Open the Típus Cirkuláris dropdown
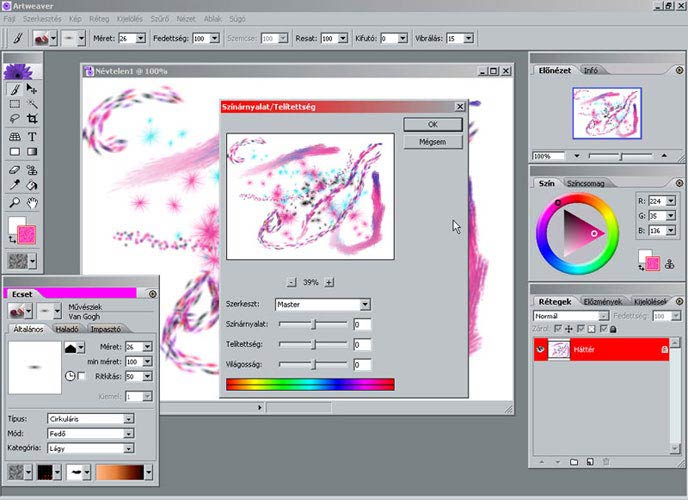This screenshot has height=500, width=688. point(129,419)
